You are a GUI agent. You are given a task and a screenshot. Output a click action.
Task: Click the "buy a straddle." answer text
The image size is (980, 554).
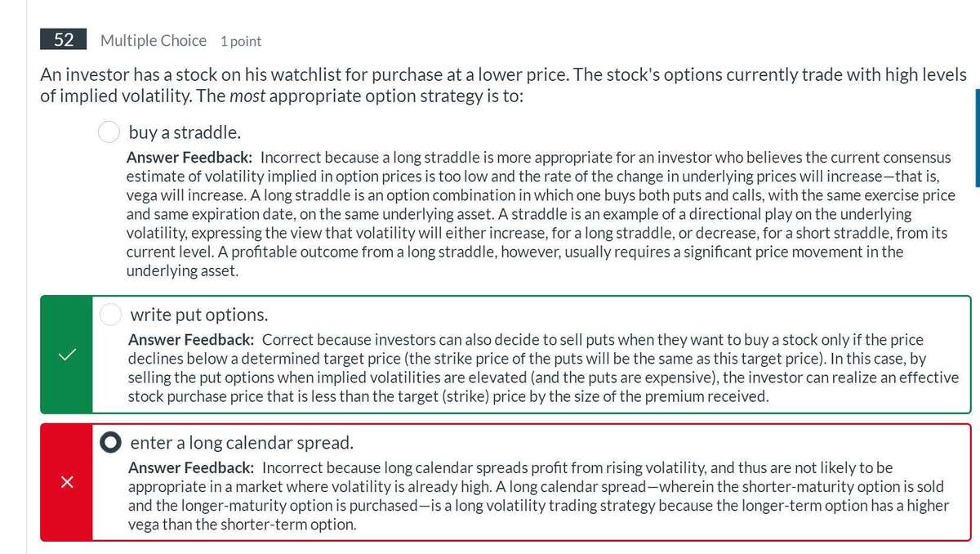pyautogui.click(x=185, y=132)
